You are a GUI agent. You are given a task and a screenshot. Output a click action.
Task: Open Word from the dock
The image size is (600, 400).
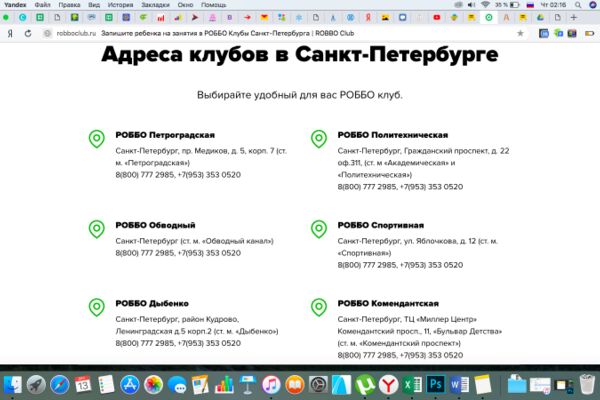point(459,384)
